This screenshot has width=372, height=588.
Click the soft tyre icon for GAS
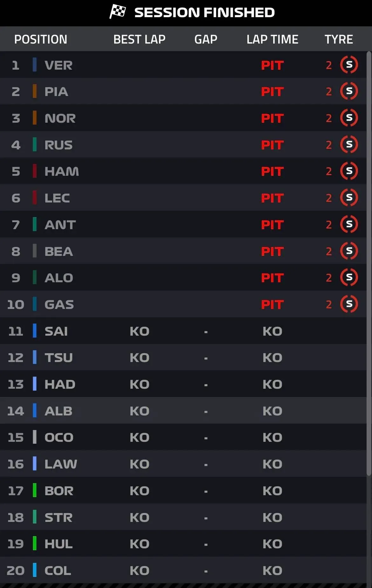click(x=349, y=304)
